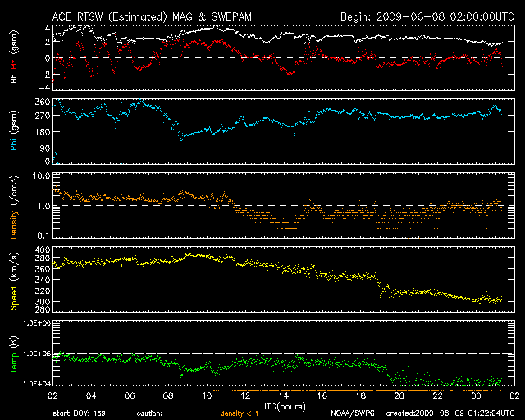This screenshot has height=420, width=525.
Task: Click the '1.0E+05' tick on the Temp axis
Action: pyautogui.click(x=37, y=354)
